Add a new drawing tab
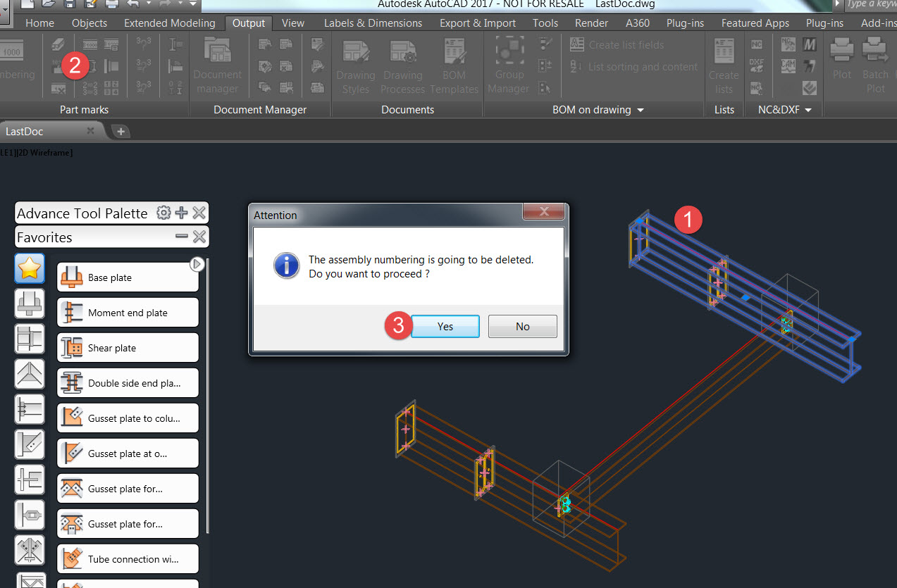The image size is (897, 588). pos(120,132)
